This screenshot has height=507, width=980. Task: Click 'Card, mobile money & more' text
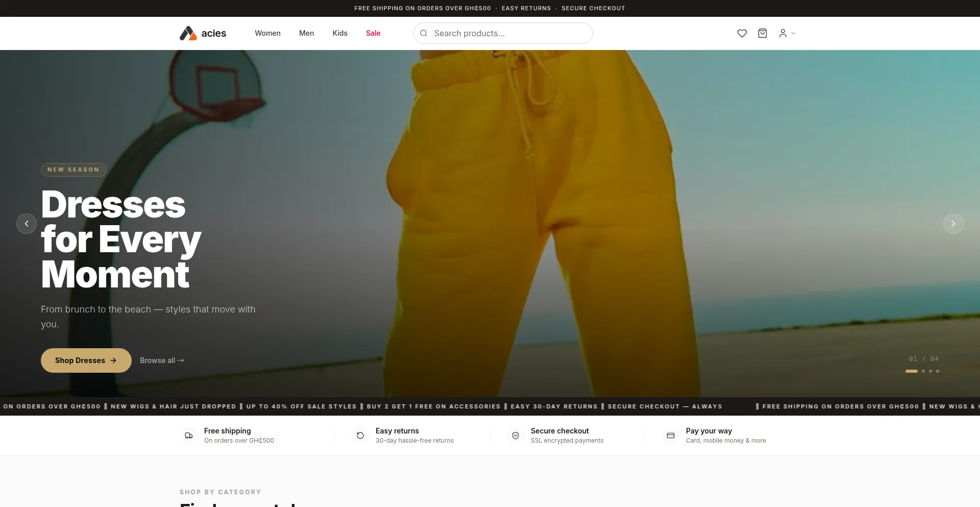click(x=726, y=441)
